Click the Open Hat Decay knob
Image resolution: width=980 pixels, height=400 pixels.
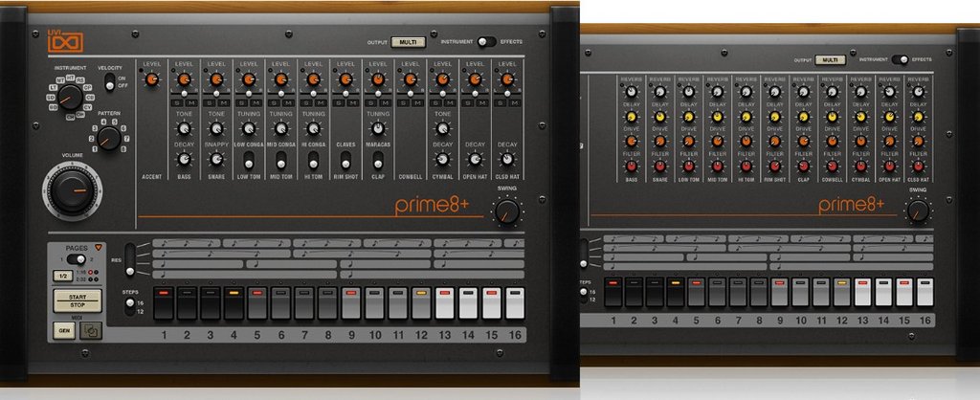tap(475, 159)
